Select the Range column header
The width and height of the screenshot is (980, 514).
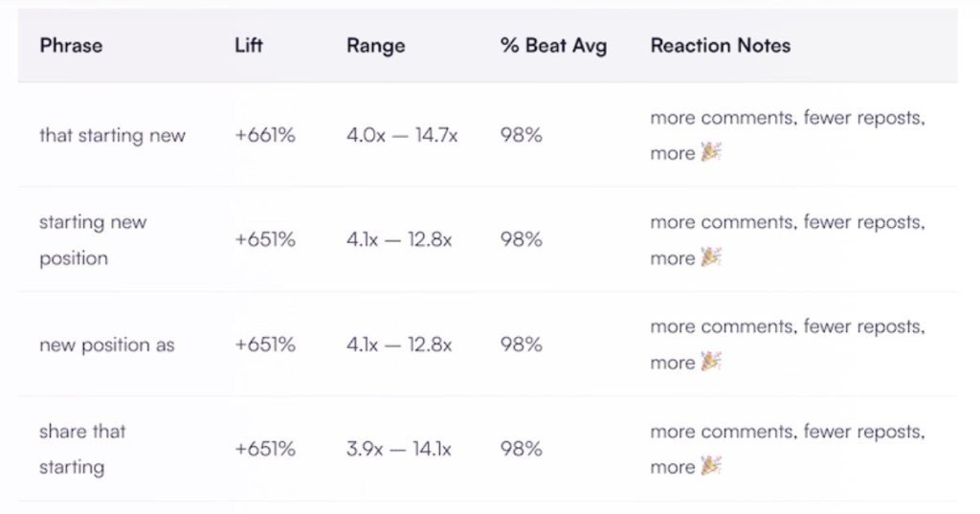pyautogui.click(x=375, y=46)
